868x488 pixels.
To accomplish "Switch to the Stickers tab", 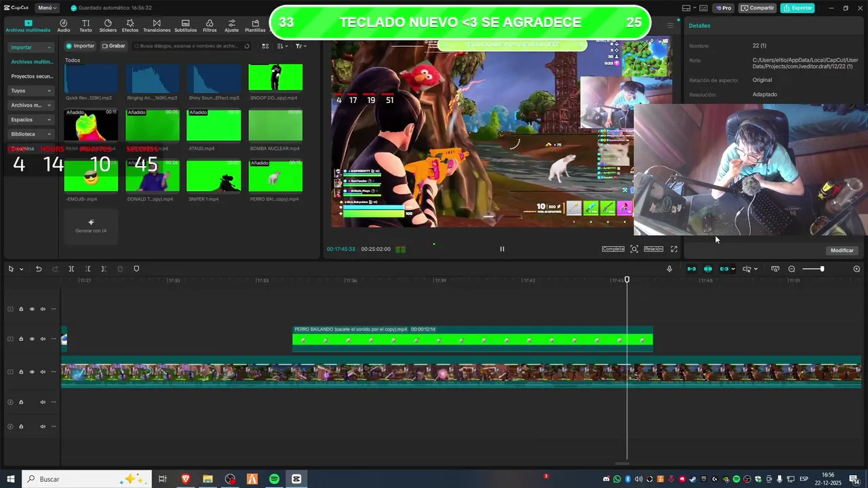I will coord(108,26).
